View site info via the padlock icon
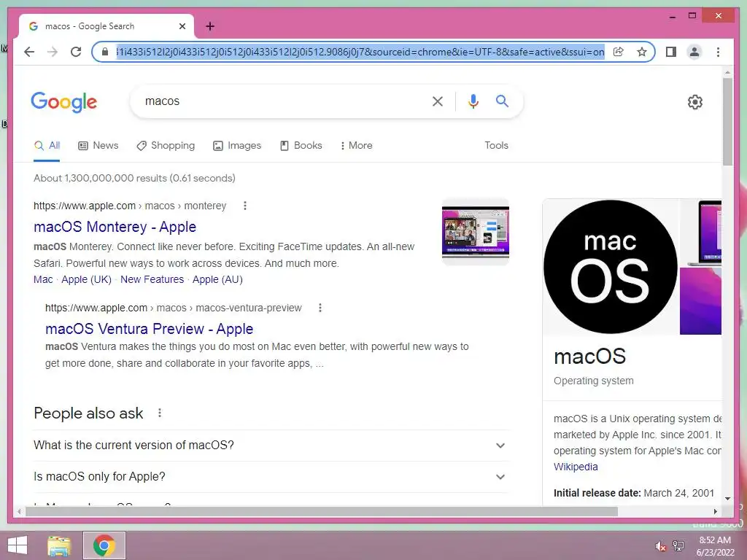Viewport: 747px width, 560px height. [105, 52]
